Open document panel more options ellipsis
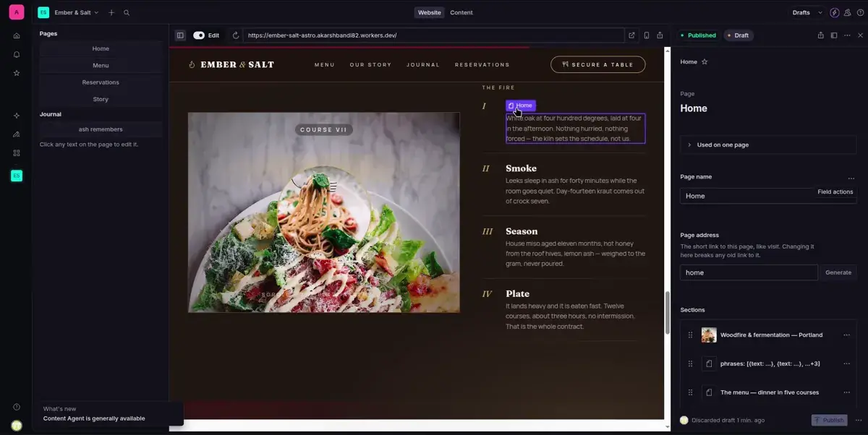Screen dimensions: 868x435 (x=847, y=35)
